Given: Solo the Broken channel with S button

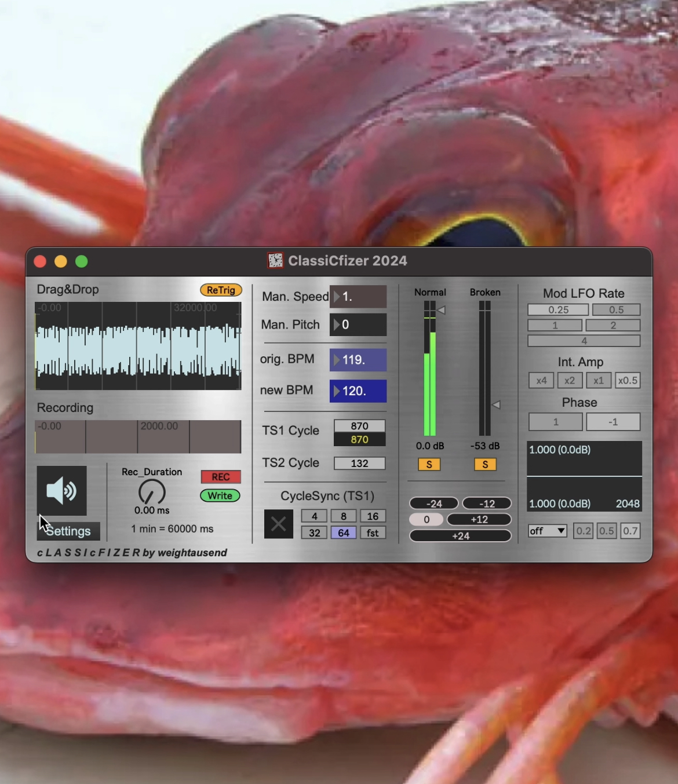Looking at the screenshot, I should pyautogui.click(x=485, y=464).
